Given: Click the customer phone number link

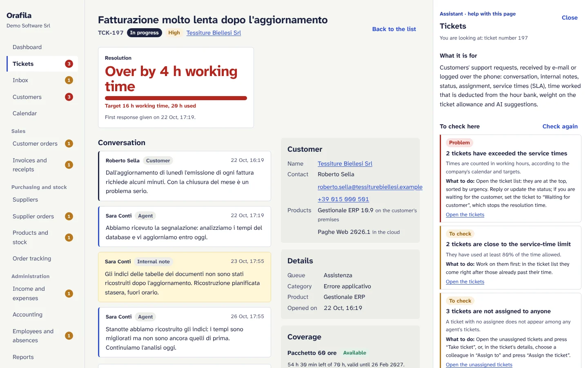Looking at the screenshot, I should pos(343,199).
